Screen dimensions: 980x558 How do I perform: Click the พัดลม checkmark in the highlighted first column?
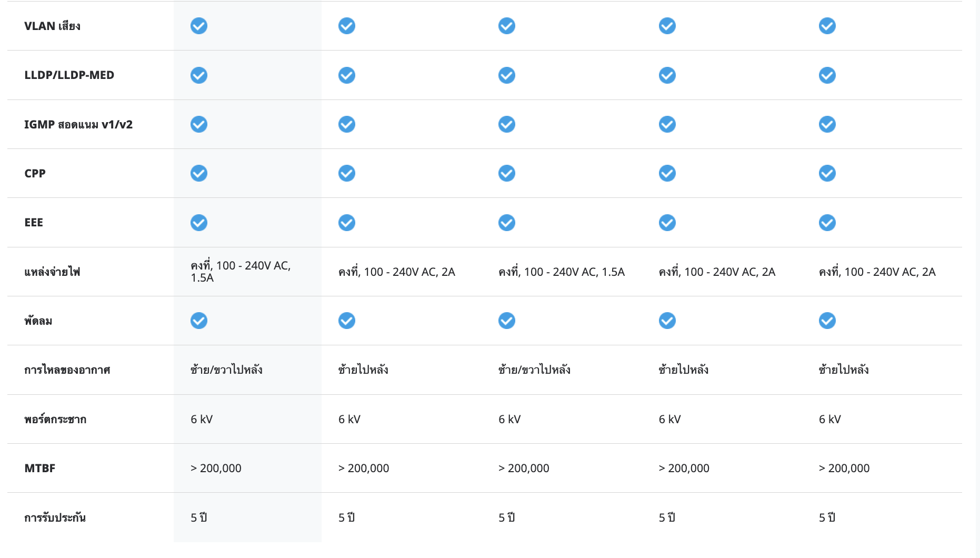point(198,321)
